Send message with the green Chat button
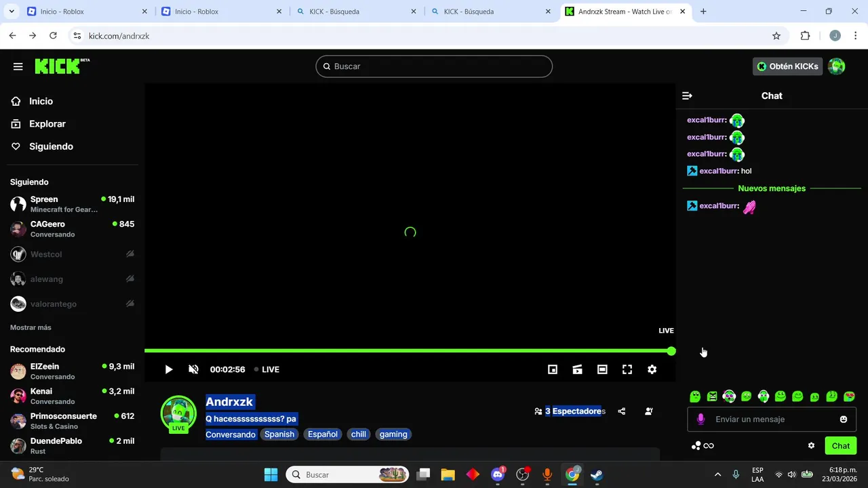868x488 pixels. (x=841, y=446)
